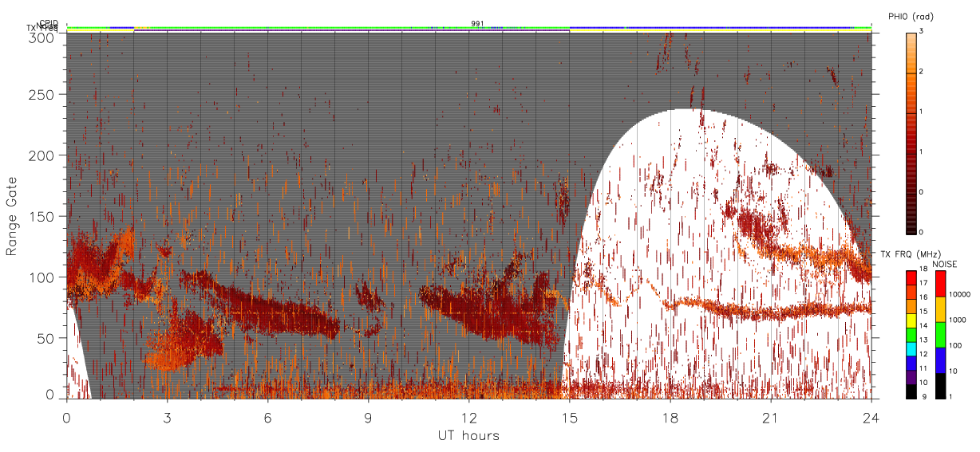Image resolution: width=980 pixels, height=452 pixels.
Task: Click the '10000' label on NOISE legend
Action: point(959,295)
